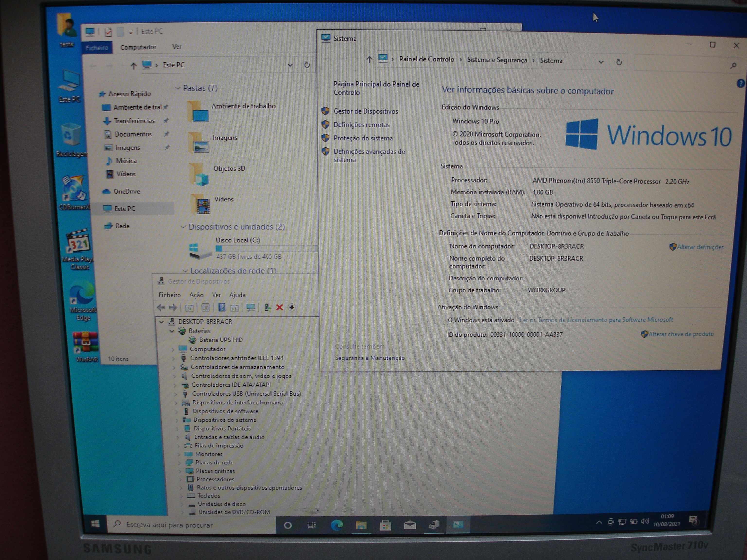This screenshot has height=560, width=747.
Task: Click the taskbar search box
Action: coord(191,525)
